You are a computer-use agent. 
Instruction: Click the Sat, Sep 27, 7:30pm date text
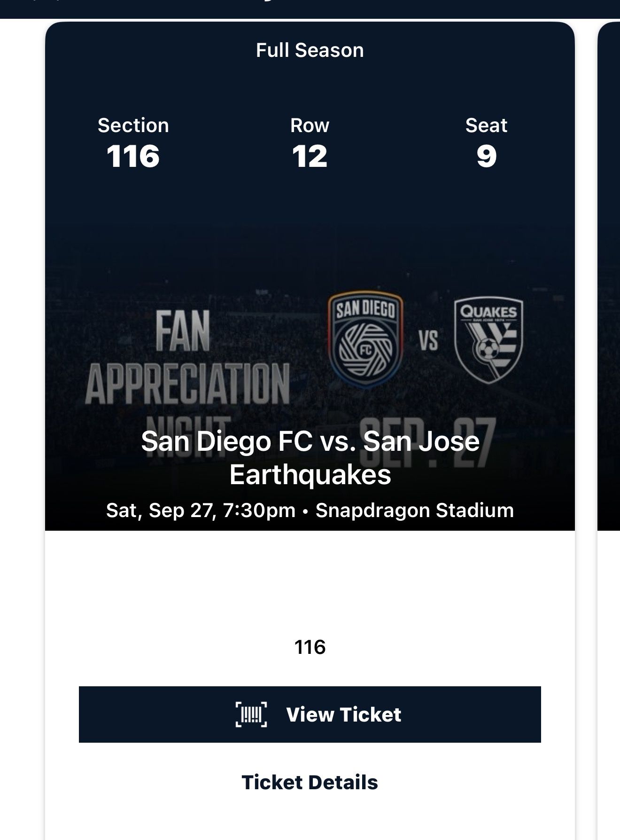tap(201, 510)
